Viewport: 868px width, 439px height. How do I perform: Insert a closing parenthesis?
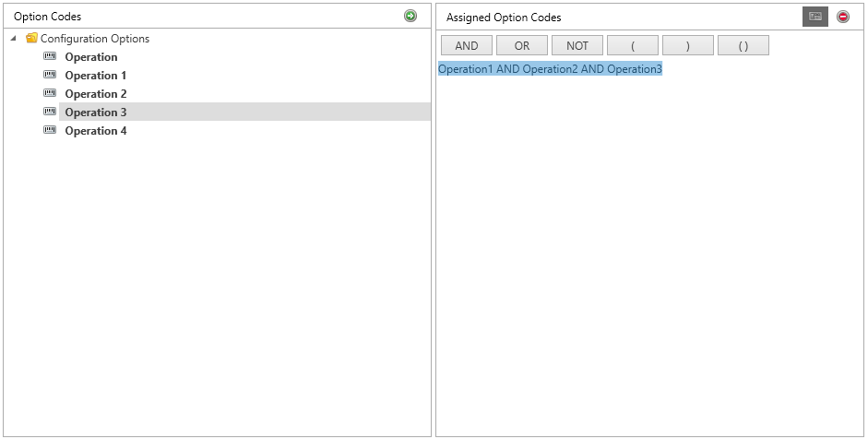[688, 46]
